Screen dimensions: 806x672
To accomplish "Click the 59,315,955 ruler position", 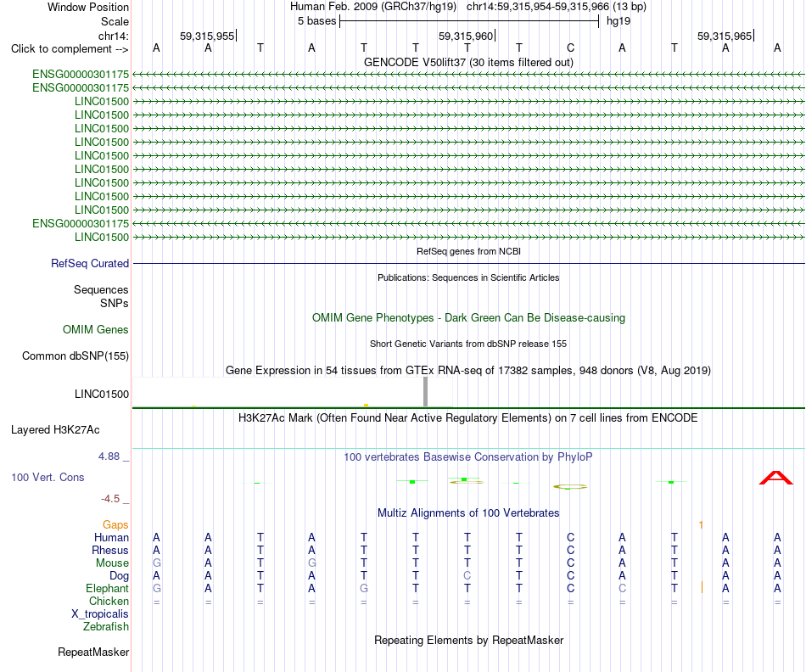I will point(207,36).
